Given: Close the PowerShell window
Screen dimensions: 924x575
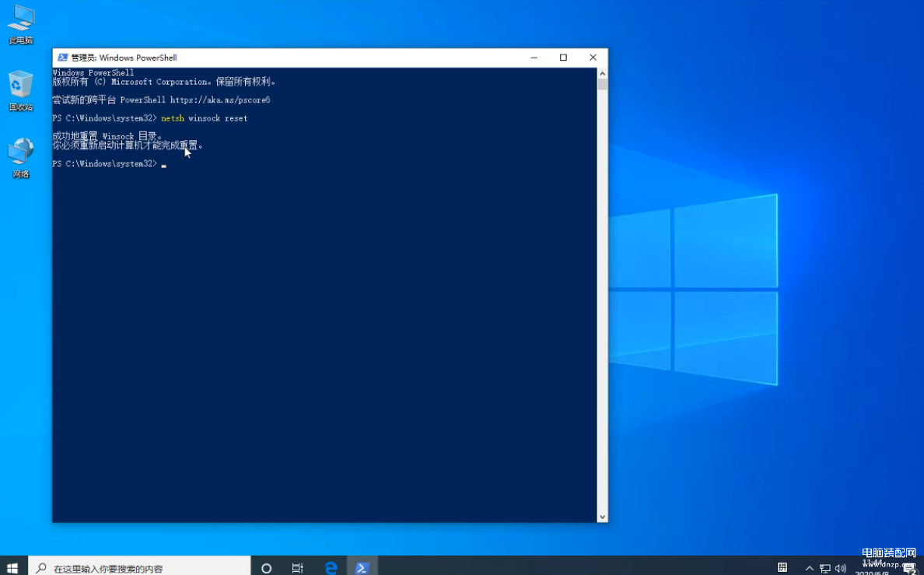Looking at the screenshot, I should 593,58.
